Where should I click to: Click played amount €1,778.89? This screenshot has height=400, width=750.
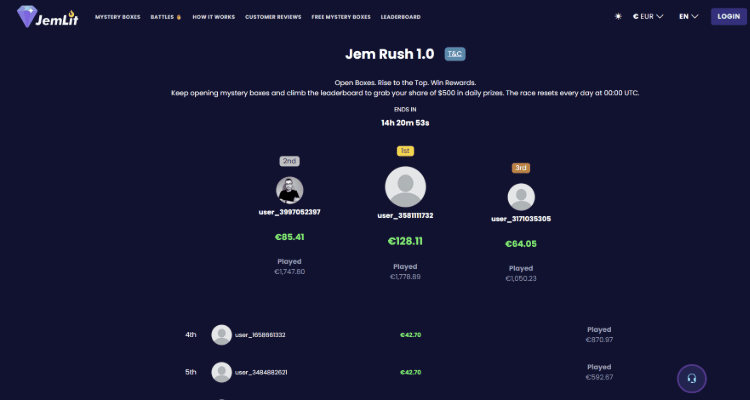pos(406,277)
